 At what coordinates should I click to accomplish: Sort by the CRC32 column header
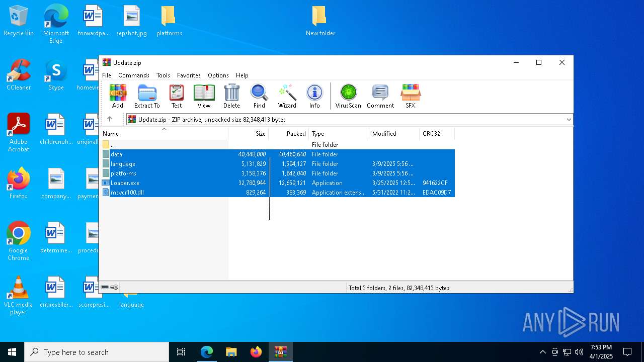pos(437,134)
